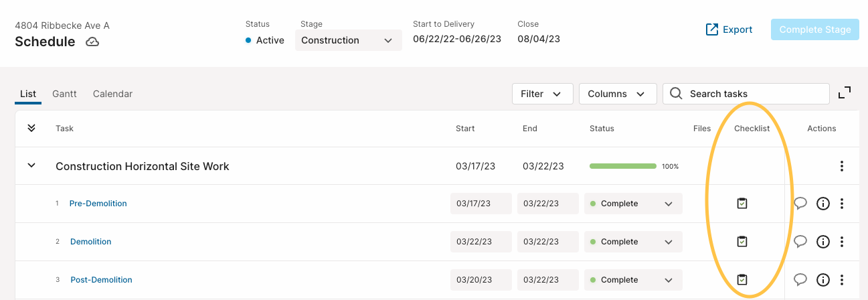This screenshot has width=868, height=300.
Task: Click the 100% progress bar
Action: (x=622, y=166)
